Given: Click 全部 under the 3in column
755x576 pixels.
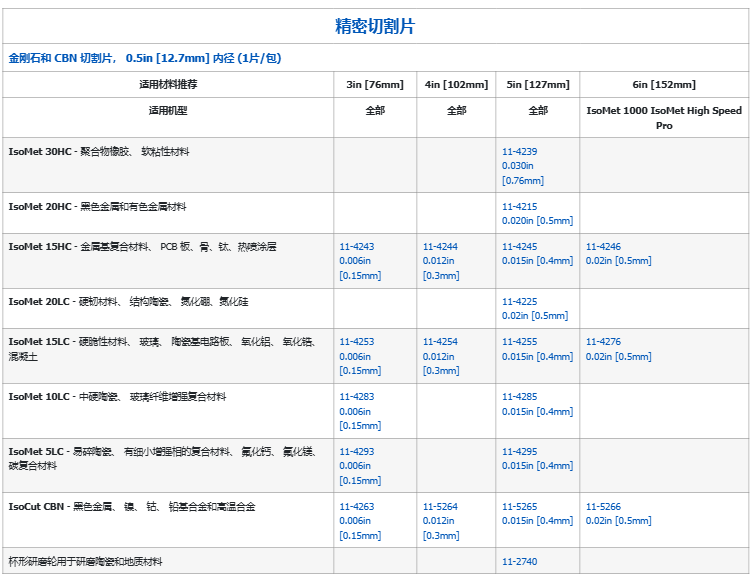Looking at the screenshot, I should coord(375,111).
